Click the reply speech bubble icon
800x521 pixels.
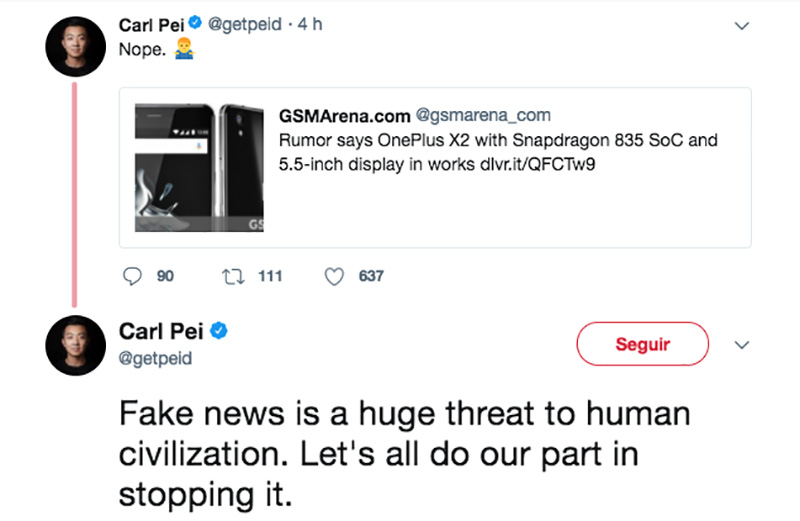[x=132, y=276]
